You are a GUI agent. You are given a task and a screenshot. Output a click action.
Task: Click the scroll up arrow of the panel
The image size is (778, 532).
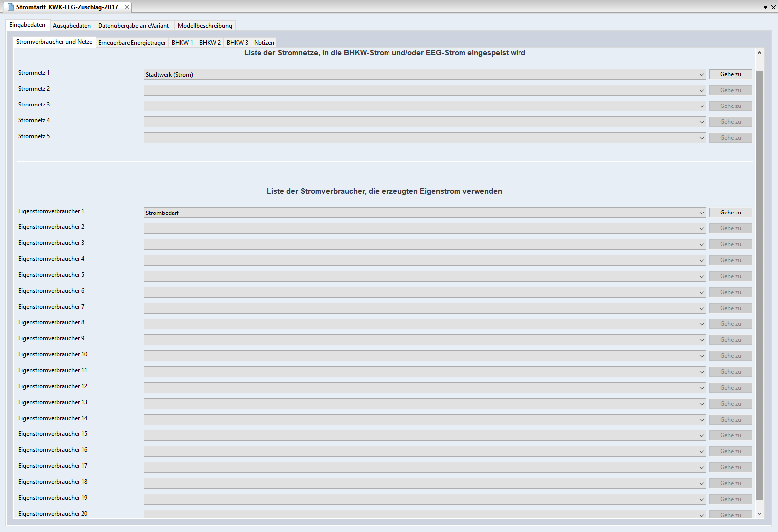click(759, 53)
